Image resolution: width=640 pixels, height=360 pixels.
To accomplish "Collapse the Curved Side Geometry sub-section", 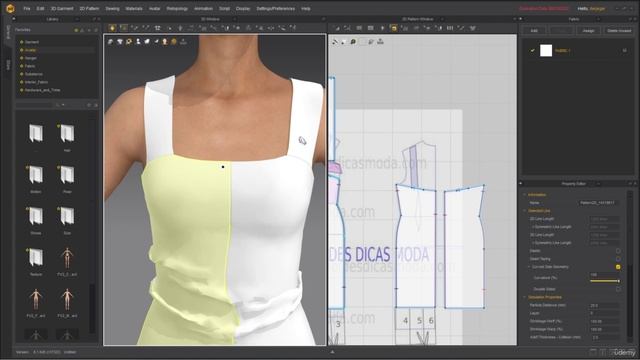I will tap(529, 267).
